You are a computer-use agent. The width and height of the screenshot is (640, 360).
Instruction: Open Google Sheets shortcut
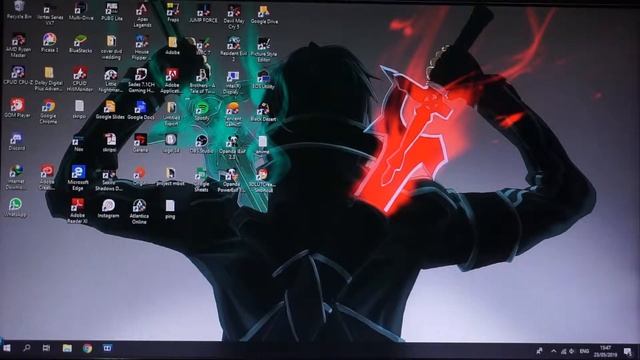[201, 180]
